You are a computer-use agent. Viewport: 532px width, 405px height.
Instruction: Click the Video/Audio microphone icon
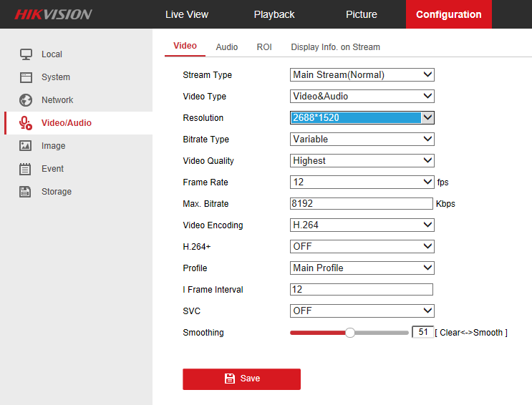click(26, 123)
